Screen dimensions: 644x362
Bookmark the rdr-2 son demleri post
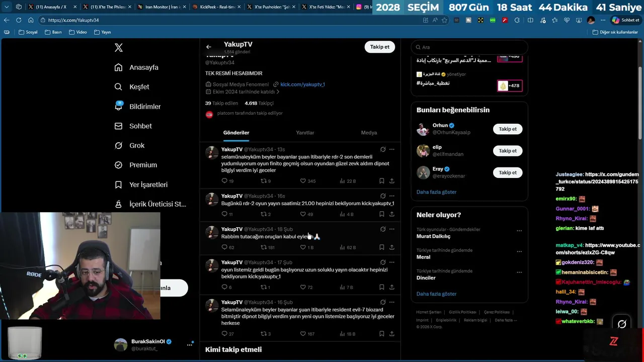[x=381, y=181]
